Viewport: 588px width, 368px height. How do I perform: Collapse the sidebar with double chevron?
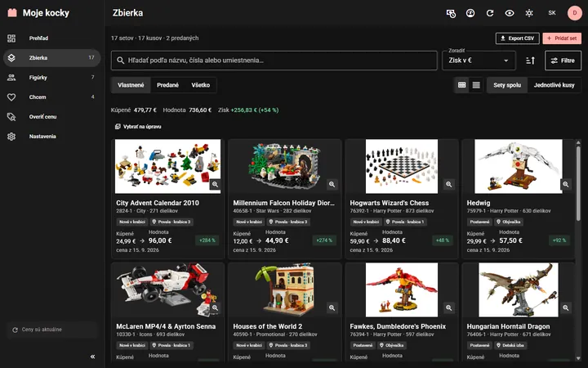coord(92,357)
